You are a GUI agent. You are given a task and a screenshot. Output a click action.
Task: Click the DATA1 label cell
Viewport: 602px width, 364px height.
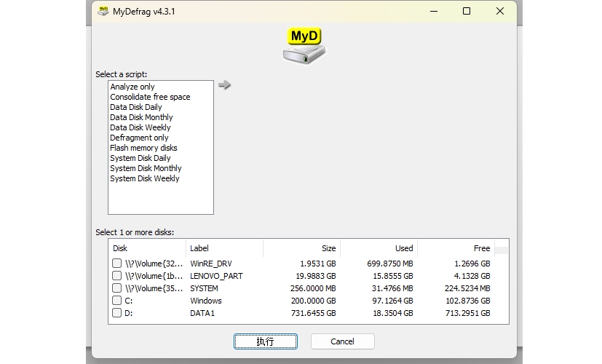pos(202,313)
